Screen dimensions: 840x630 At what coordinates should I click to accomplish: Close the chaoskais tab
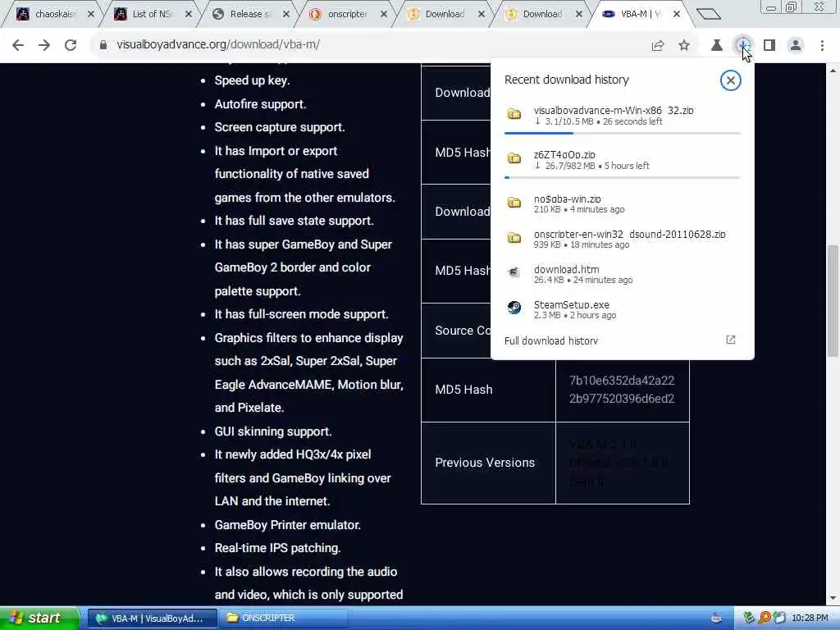pyautogui.click(x=90, y=15)
